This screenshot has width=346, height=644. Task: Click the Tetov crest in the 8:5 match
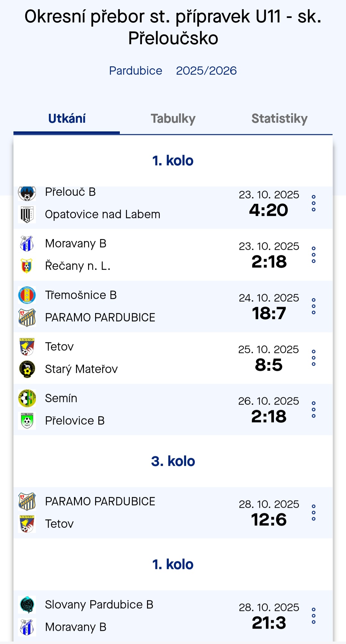(x=27, y=347)
